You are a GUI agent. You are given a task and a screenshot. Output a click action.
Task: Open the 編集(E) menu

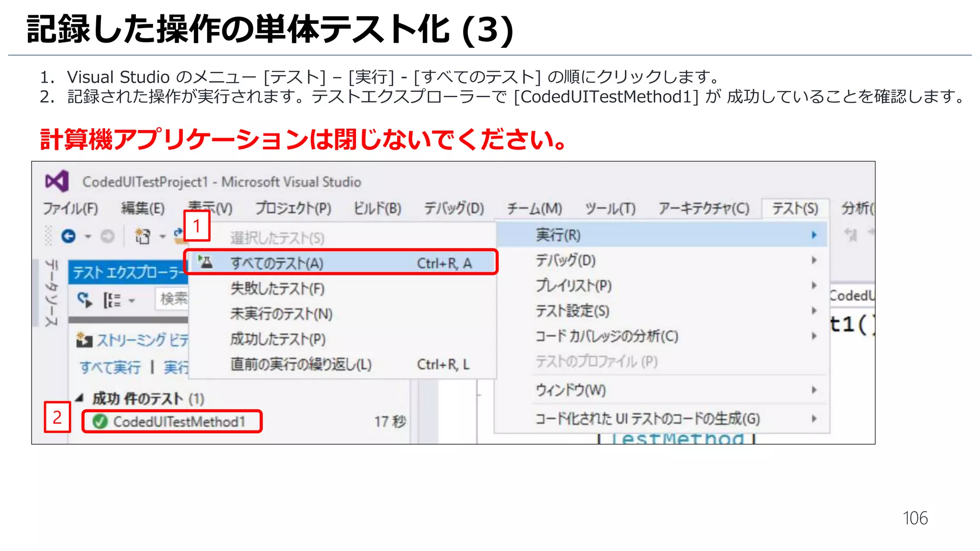pos(143,209)
